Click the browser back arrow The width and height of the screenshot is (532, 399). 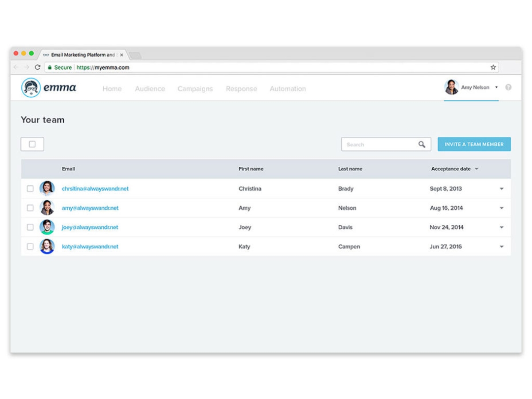[x=16, y=67]
